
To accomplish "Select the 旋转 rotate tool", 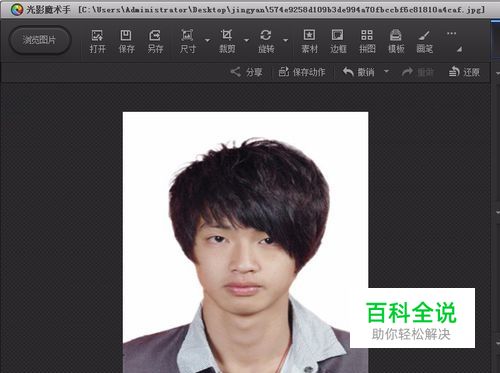I will 266,41.
